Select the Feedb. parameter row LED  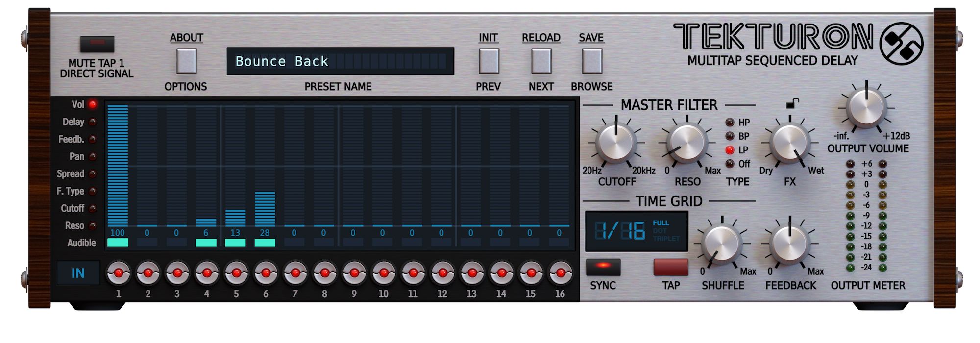[x=92, y=139]
